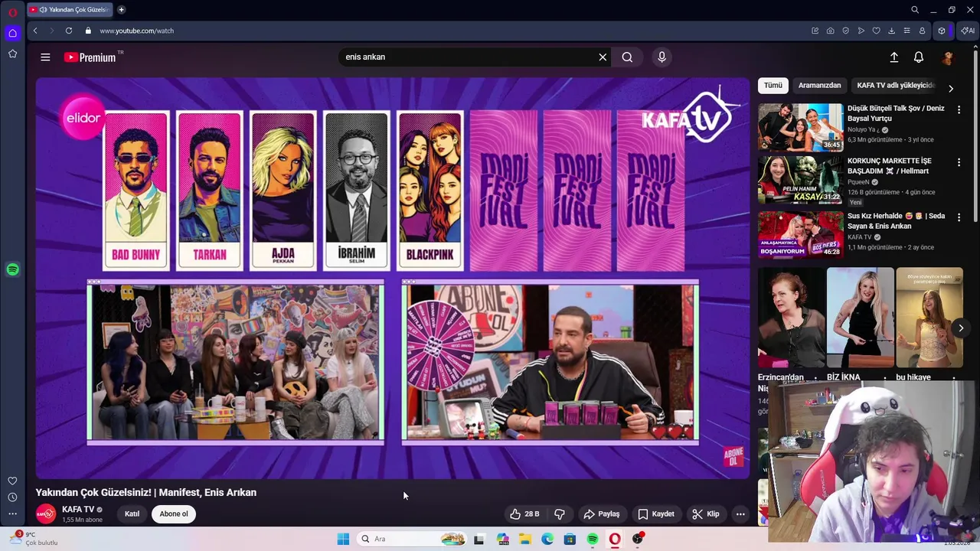Viewport: 980px width, 551px height.
Task: Open the account avatar menu
Action: click(x=948, y=57)
